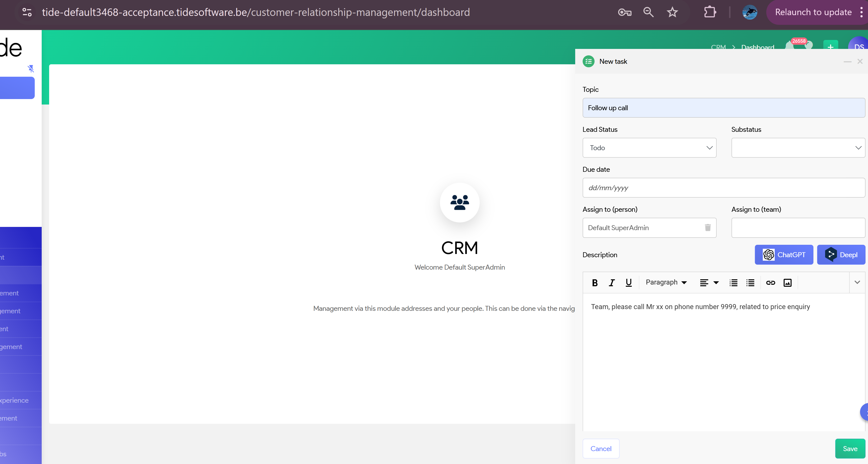Cancel the new task form
868x464 pixels.
(x=601, y=449)
